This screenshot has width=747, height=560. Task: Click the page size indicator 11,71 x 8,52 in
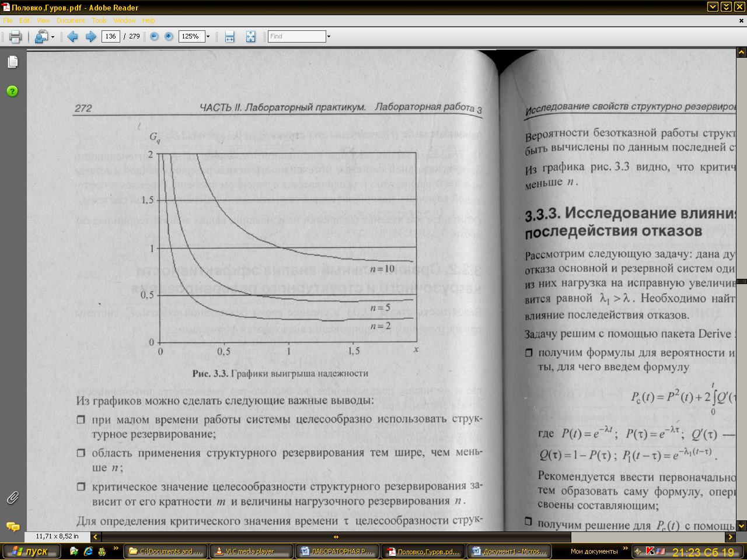[57, 536]
